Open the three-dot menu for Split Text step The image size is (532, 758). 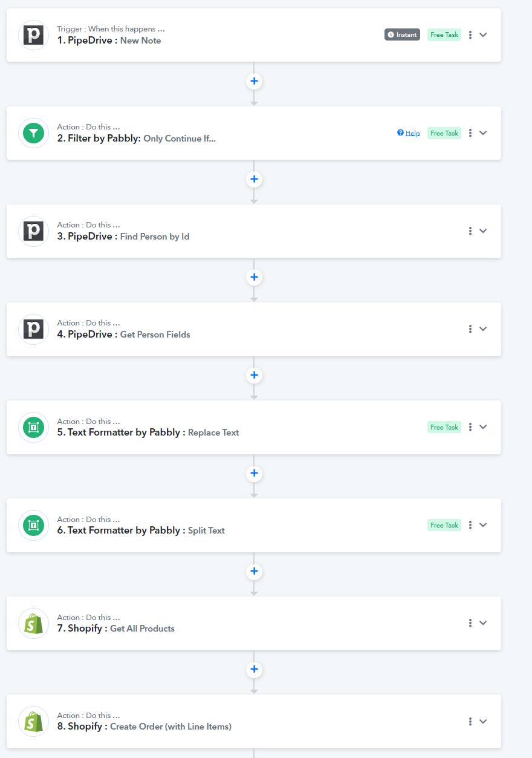[x=470, y=525]
